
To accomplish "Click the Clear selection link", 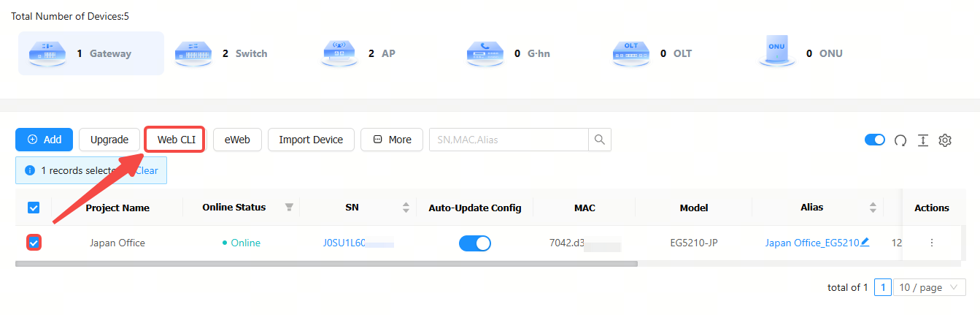I will click(147, 170).
